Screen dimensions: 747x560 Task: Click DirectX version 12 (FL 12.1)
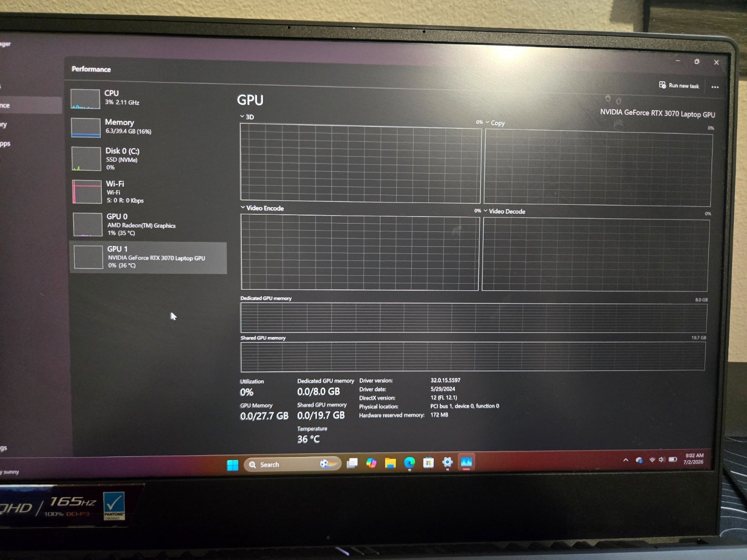(x=444, y=398)
